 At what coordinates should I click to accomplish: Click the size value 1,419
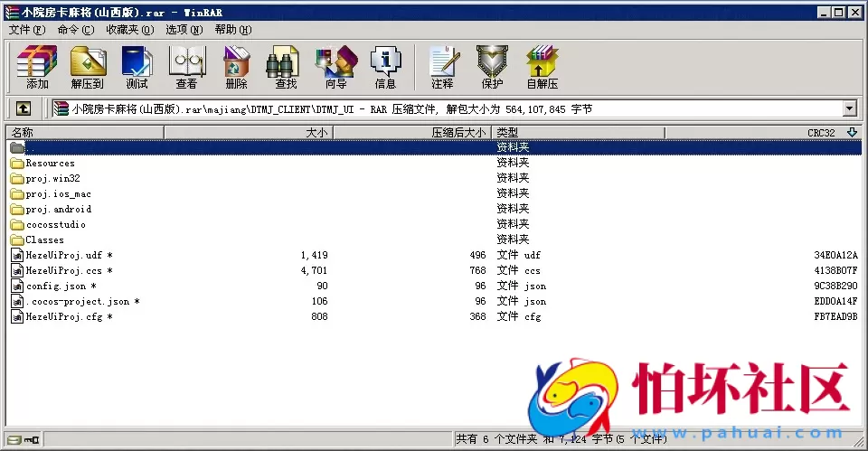314,255
